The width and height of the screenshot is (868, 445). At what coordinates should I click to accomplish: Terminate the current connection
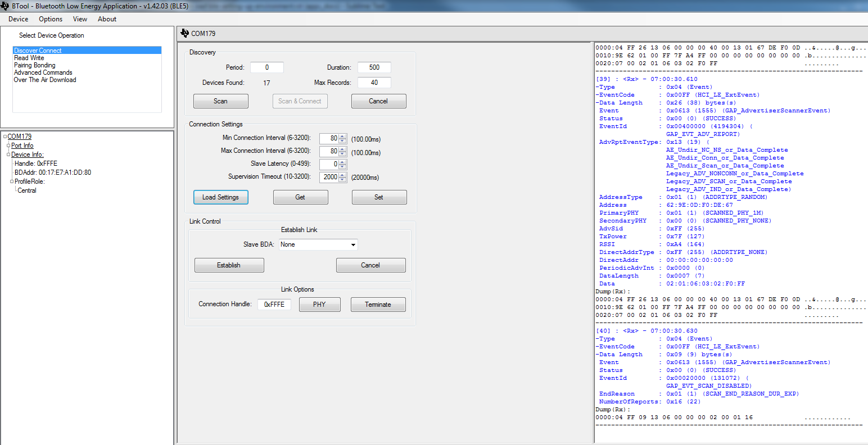378,304
